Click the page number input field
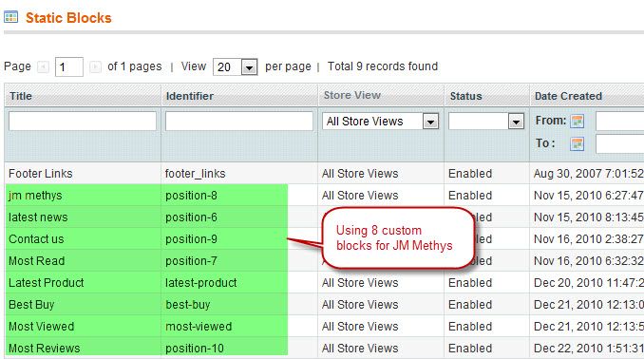644x359 pixels. [69, 66]
